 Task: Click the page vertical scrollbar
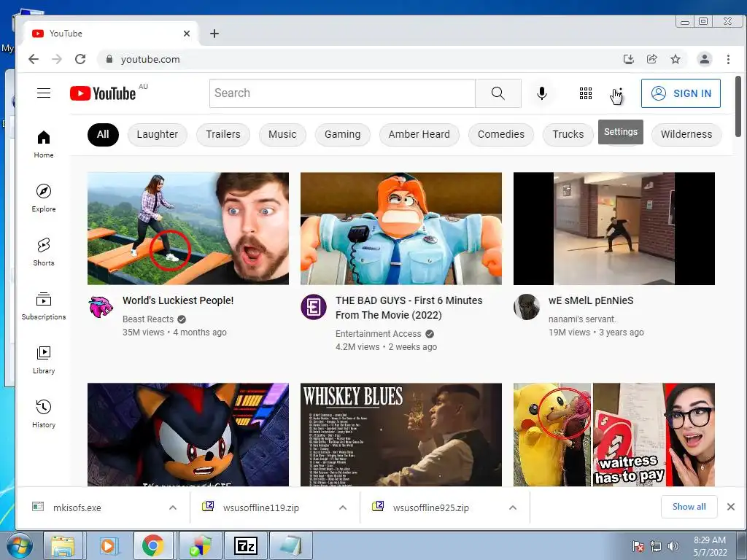click(x=738, y=106)
